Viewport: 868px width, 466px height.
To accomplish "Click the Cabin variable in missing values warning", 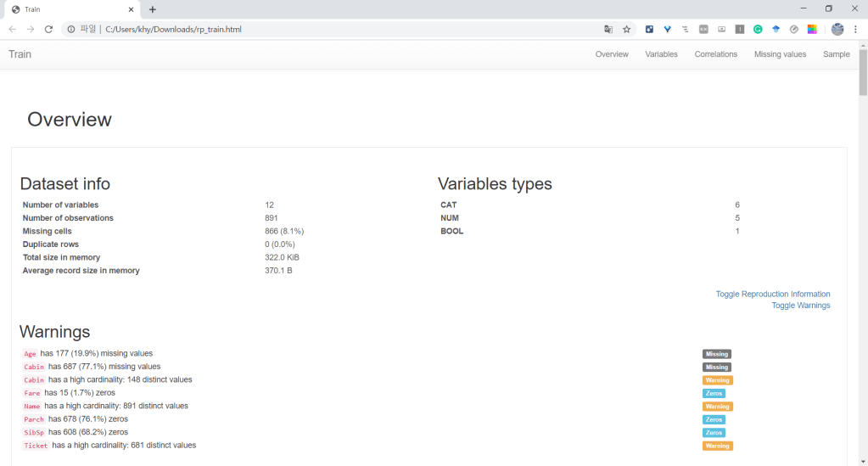I will (x=34, y=367).
